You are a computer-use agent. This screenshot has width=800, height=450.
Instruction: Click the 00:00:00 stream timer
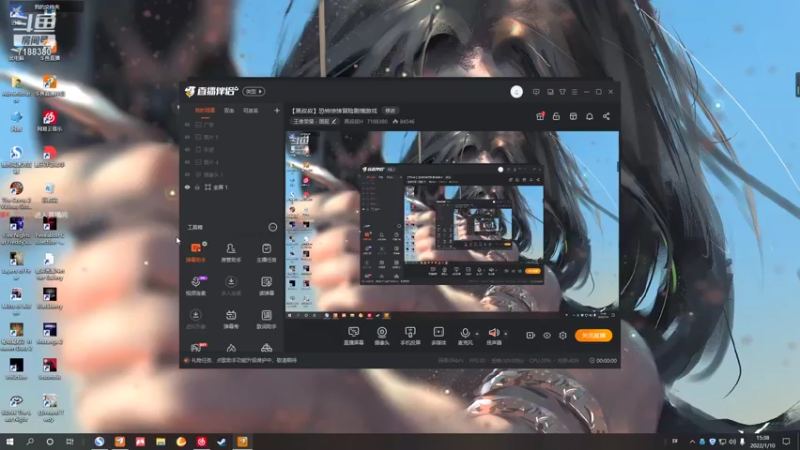(606, 361)
